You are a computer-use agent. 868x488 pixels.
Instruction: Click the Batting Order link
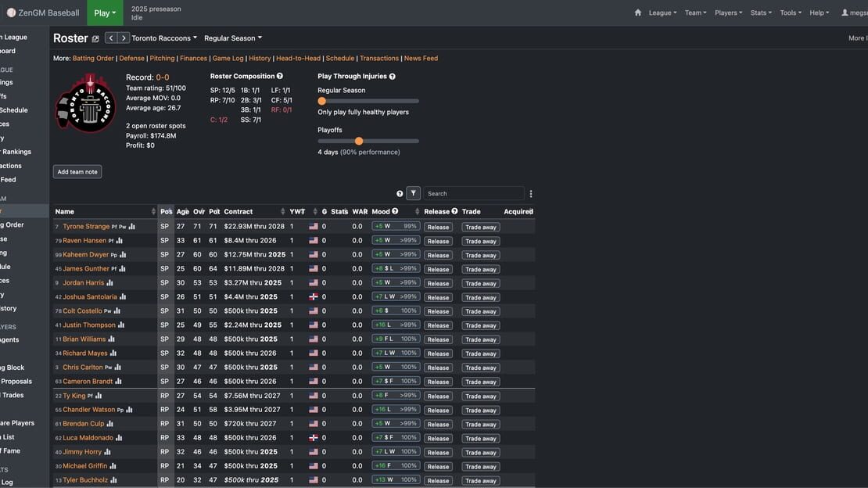click(x=93, y=58)
